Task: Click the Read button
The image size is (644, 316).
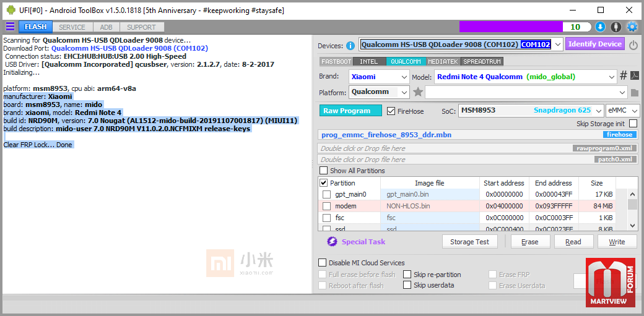Action: click(573, 242)
